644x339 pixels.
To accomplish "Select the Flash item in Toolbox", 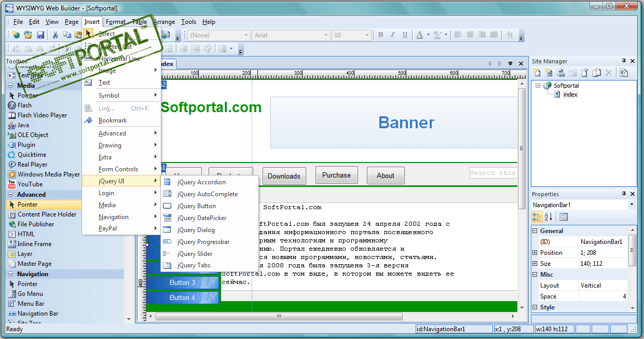I will (24, 105).
